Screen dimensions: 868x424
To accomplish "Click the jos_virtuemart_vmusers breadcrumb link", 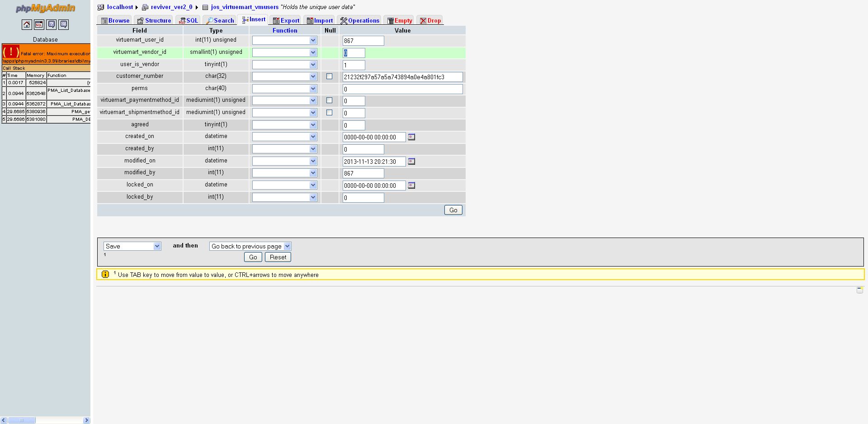I will [245, 7].
